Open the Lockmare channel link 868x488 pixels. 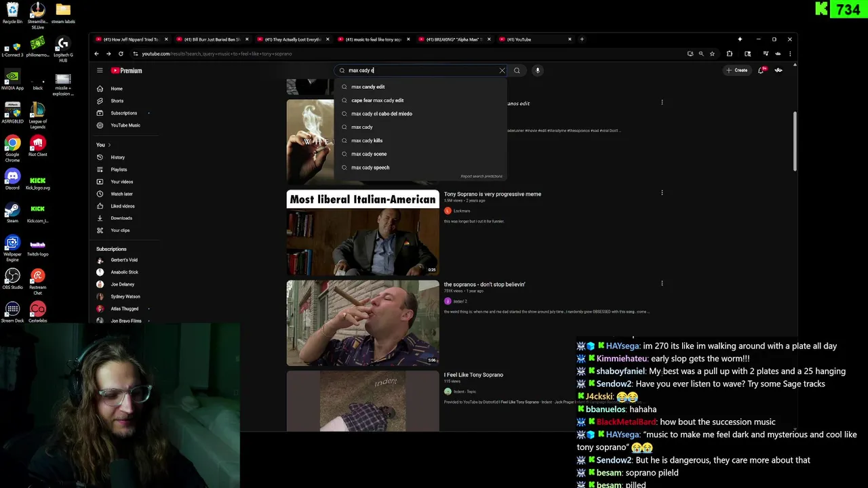click(x=461, y=211)
